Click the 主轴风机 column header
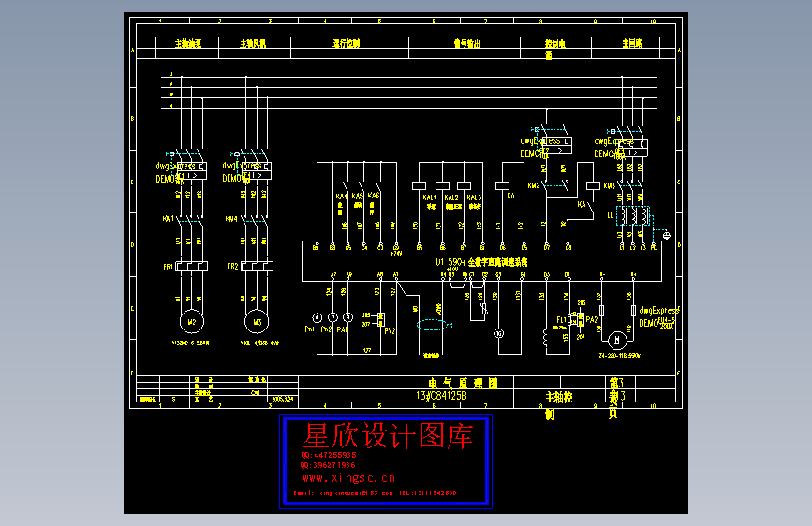This screenshot has height=526, width=812. (253, 43)
